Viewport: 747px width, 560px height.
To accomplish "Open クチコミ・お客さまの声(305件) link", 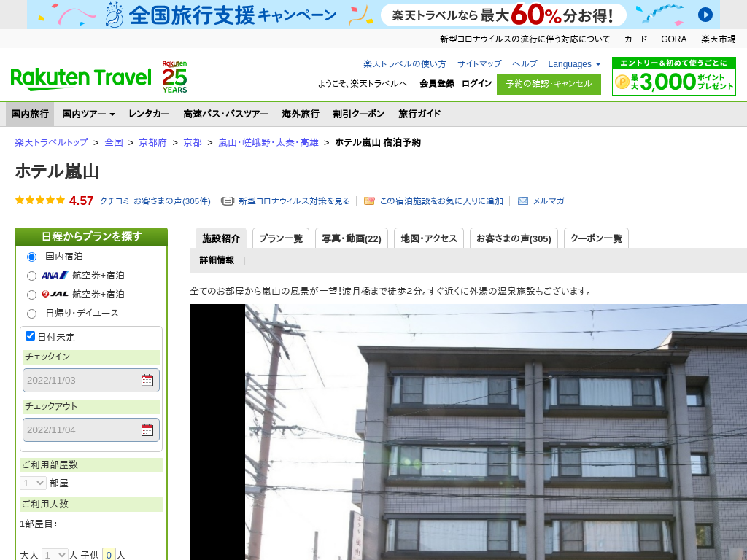I will tap(155, 201).
